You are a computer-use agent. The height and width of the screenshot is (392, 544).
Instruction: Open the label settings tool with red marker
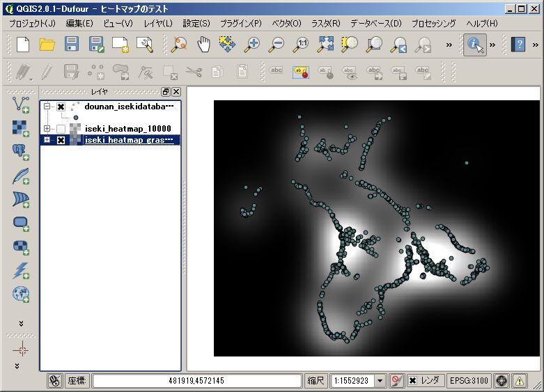point(301,72)
